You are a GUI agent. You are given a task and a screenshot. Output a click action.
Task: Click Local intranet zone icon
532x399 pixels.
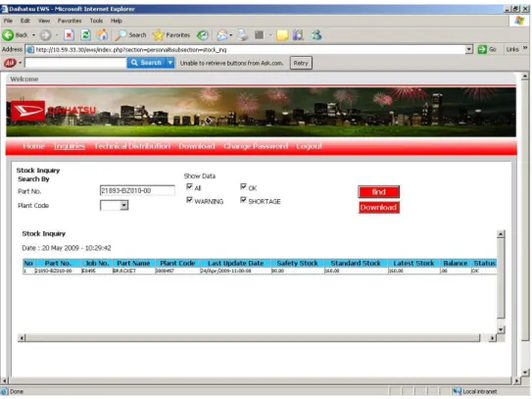tap(457, 391)
